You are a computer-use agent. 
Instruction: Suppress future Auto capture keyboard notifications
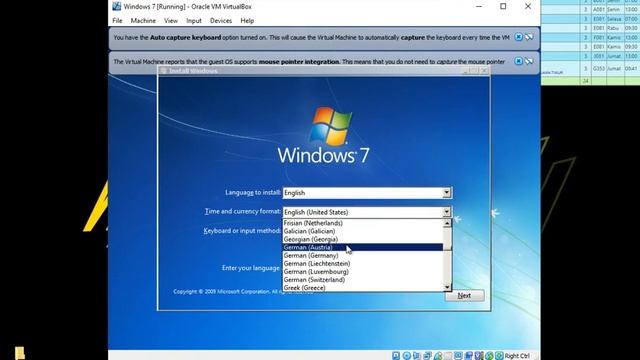pos(529,37)
